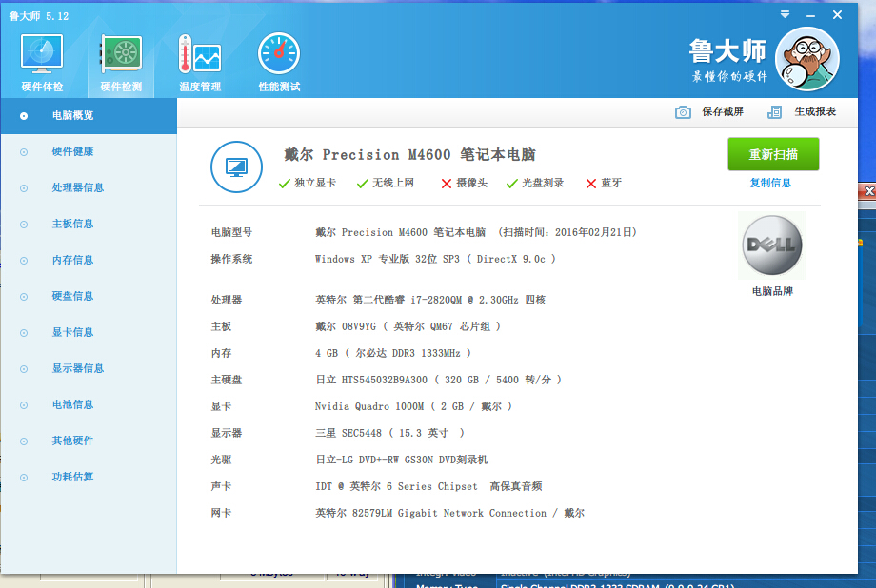876x588 pixels.
Task: Click the Lu Dashi mascot avatar
Action: [x=806, y=57]
